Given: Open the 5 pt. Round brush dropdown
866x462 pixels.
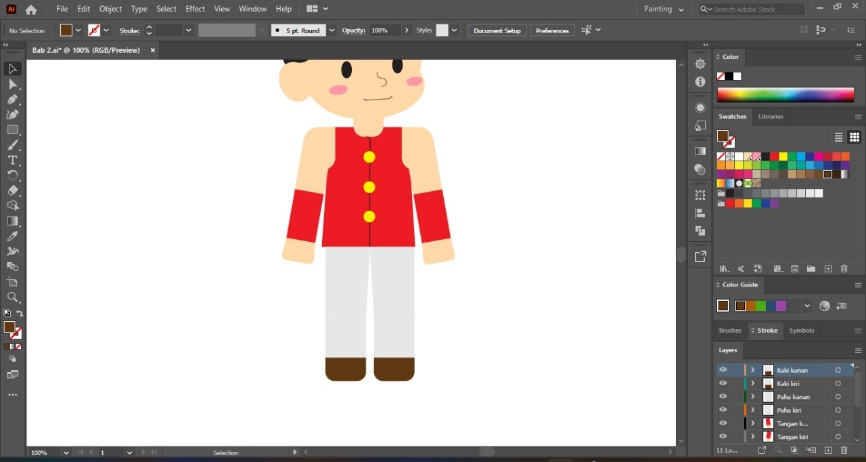Looking at the screenshot, I should click(x=332, y=30).
